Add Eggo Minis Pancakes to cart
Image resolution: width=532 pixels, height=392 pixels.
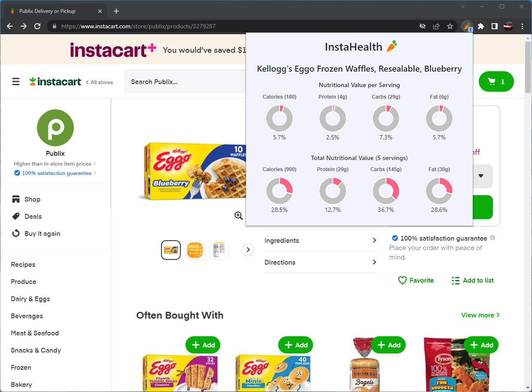point(296,345)
